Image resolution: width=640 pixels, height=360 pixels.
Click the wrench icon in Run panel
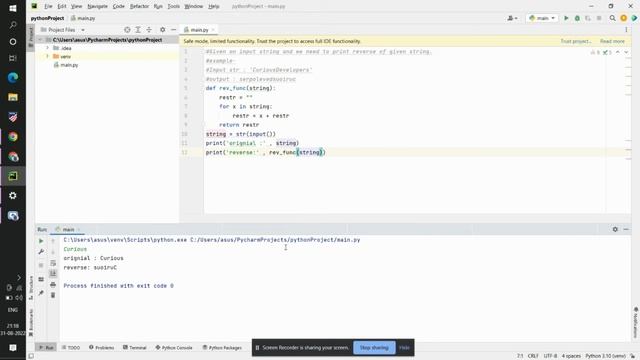(x=41, y=252)
